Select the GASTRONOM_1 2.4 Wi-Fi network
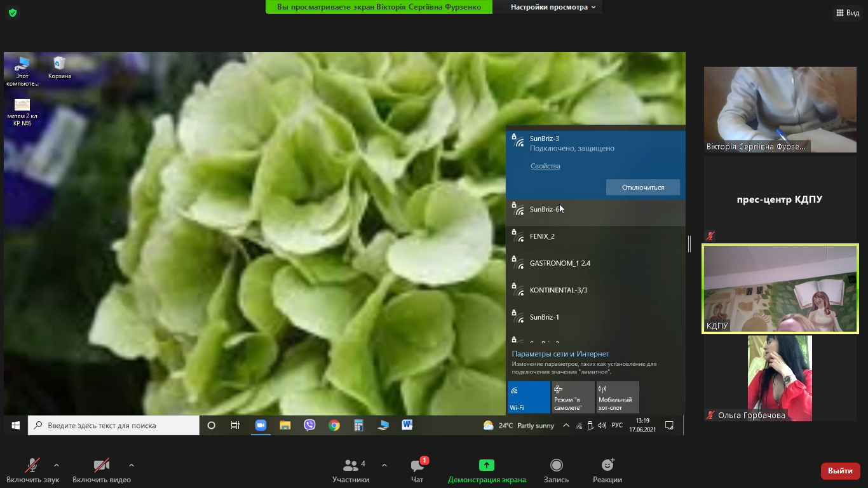This screenshot has width=868, height=488. [x=595, y=266]
